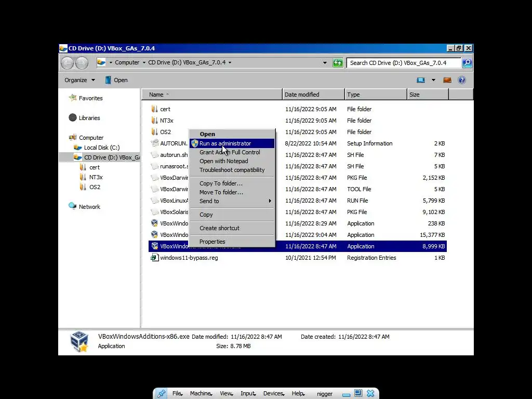Expand the view options dropdown arrow
Screen dimensions: 532x399
click(x=433, y=80)
